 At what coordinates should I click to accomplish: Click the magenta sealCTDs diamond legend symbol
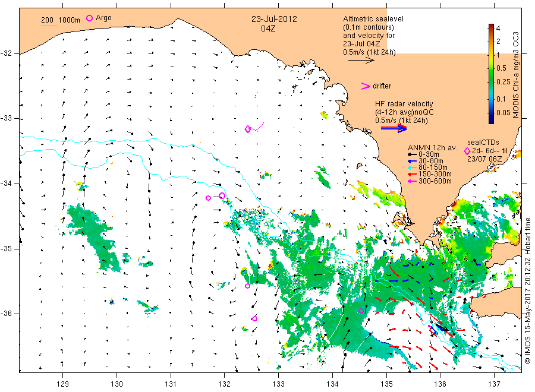tap(467, 151)
